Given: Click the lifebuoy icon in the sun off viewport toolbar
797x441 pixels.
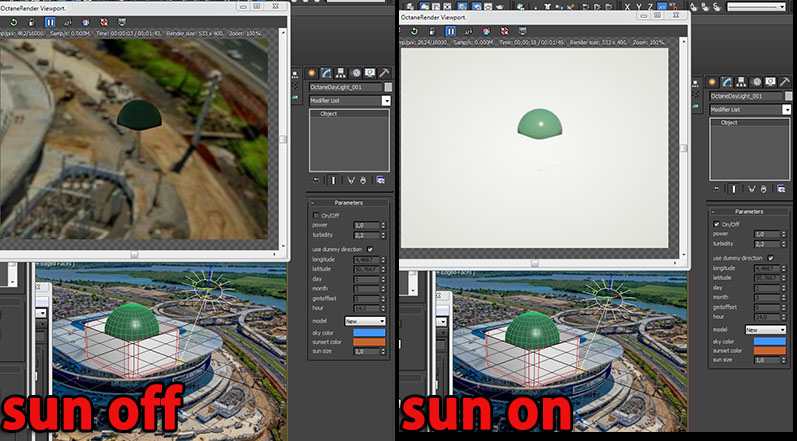Looking at the screenshot, I should [x=104, y=22].
